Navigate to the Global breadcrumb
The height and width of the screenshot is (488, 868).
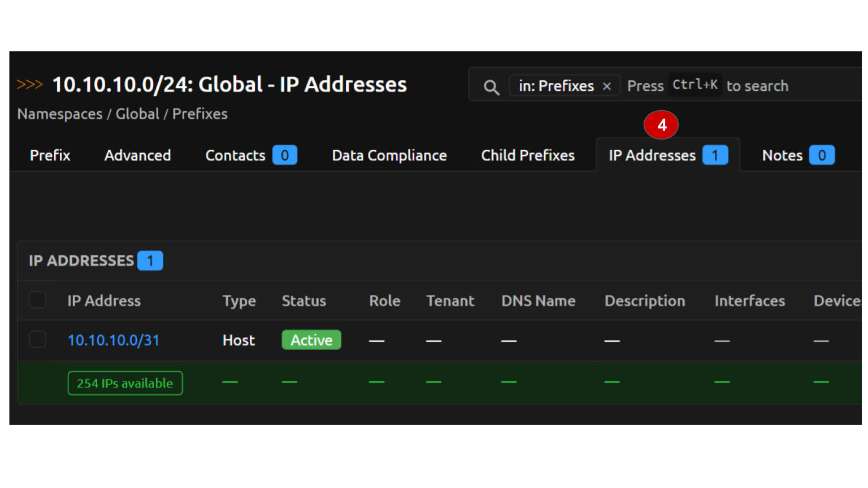137,114
